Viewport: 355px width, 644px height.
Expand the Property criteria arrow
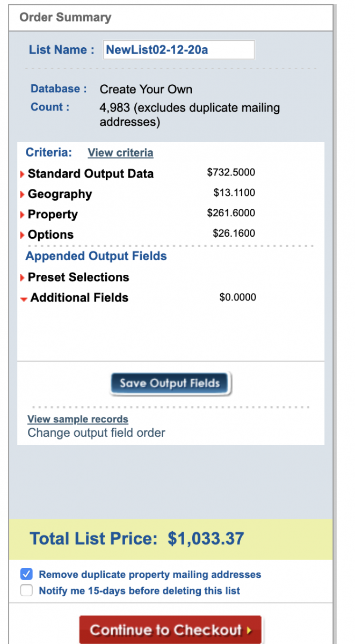pos(23,215)
